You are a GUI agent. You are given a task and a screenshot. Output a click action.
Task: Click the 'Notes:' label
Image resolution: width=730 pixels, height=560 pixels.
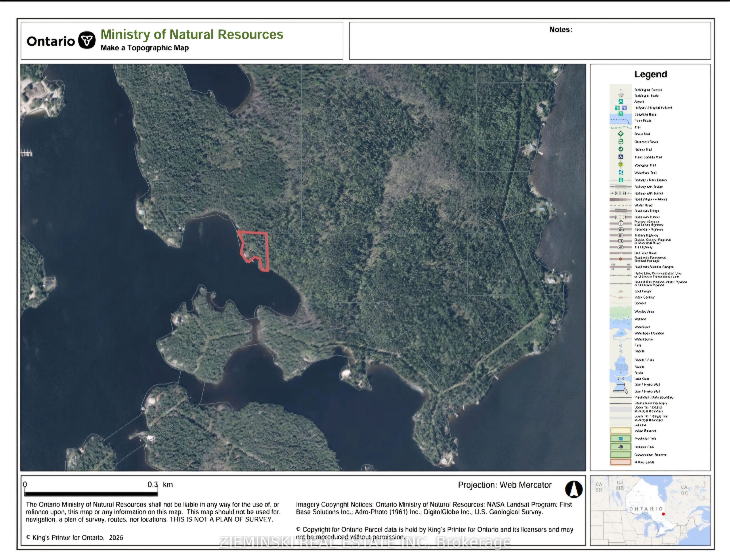561,29
